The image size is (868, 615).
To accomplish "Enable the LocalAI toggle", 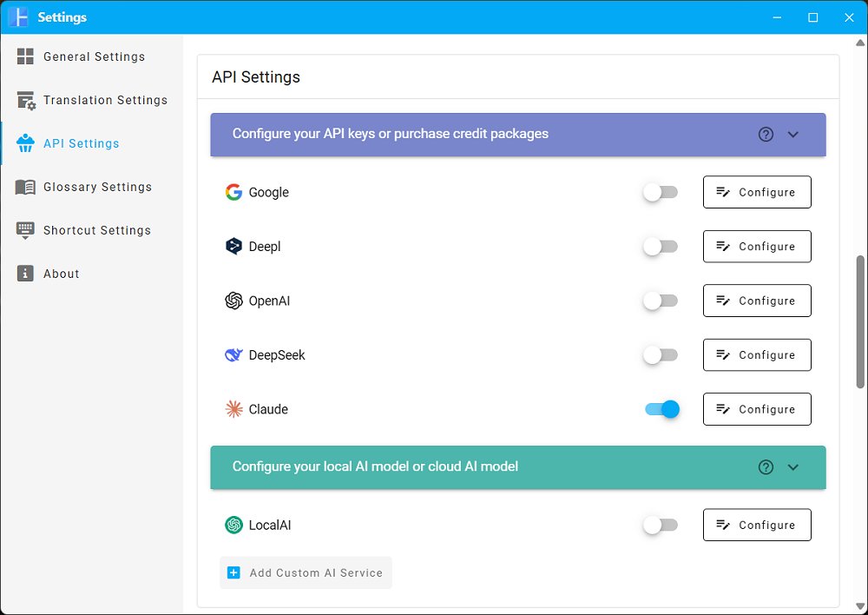I will pos(661,525).
